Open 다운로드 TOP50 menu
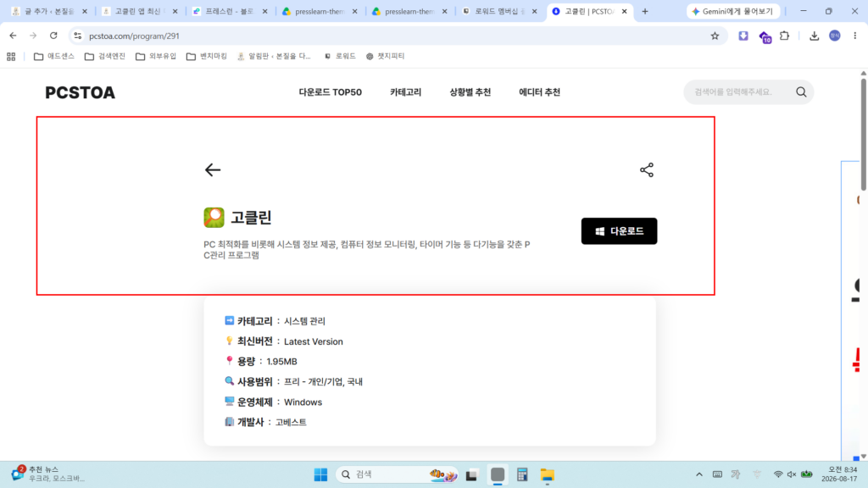Image resolution: width=868 pixels, height=488 pixels. click(330, 92)
